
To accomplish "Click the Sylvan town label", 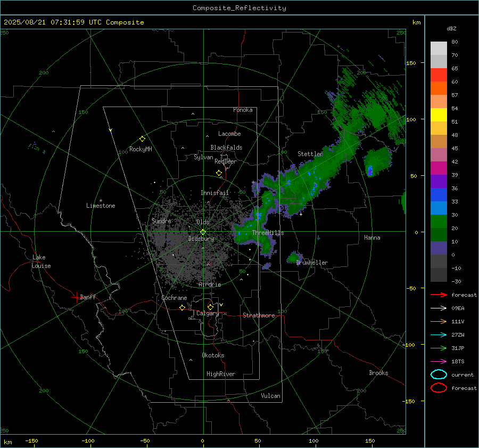I will click(x=203, y=157).
